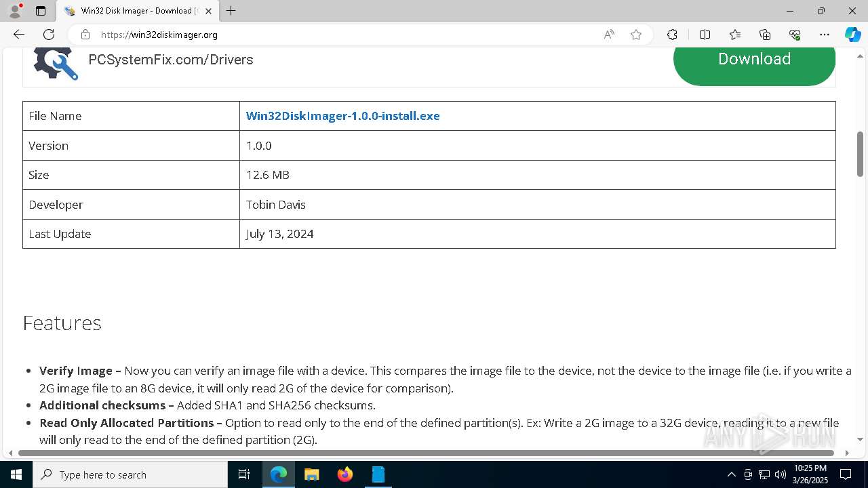The image size is (868, 488).
Task: Open a new browser tab
Action: [231, 11]
